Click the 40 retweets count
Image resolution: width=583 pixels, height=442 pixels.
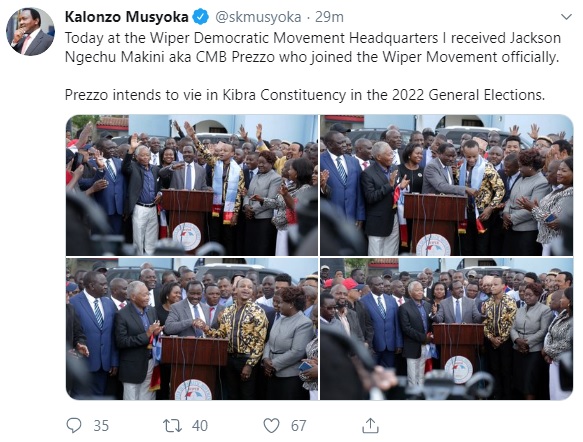pos(200,426)
